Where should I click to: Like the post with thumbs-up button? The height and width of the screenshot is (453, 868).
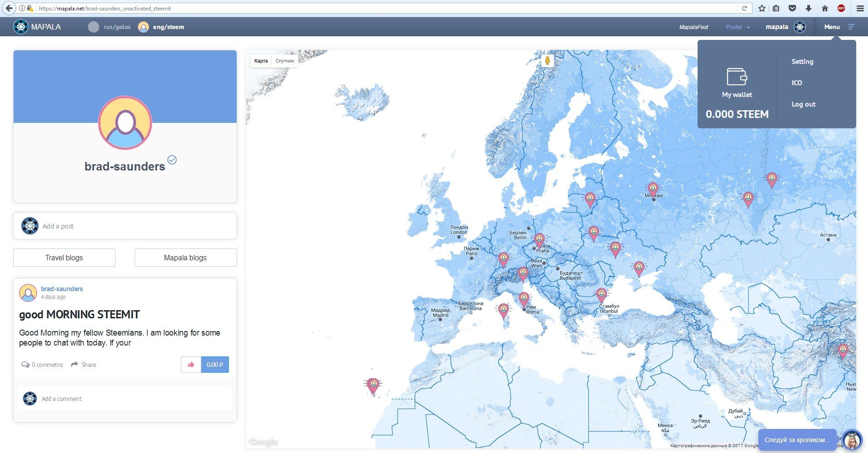(191, 365)
